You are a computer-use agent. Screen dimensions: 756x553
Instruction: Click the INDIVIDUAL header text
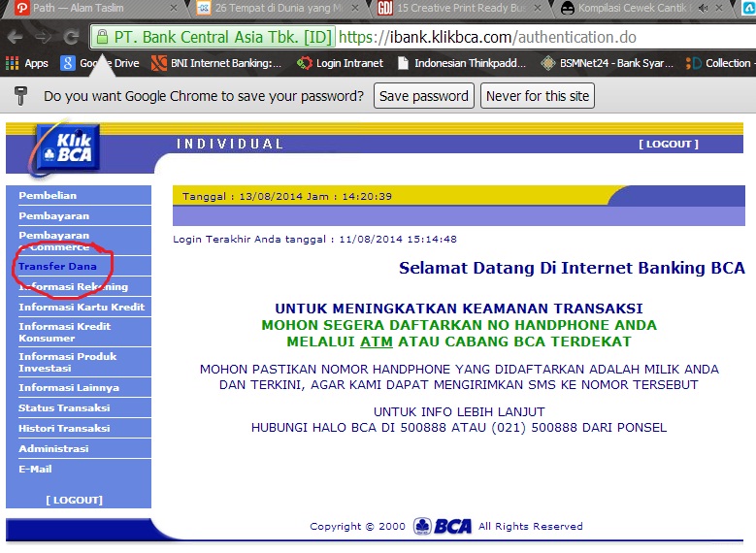229,144
